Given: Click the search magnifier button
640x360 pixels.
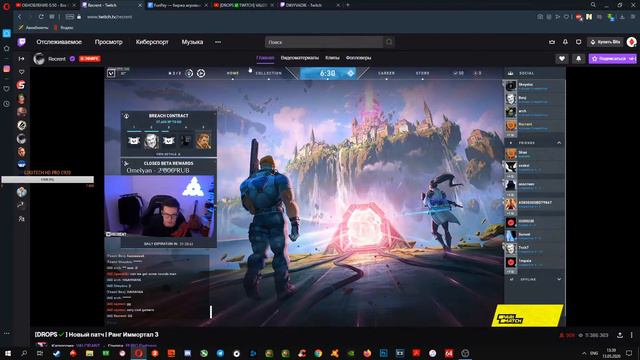Looking at the screenshot, I should click(389, 42).
